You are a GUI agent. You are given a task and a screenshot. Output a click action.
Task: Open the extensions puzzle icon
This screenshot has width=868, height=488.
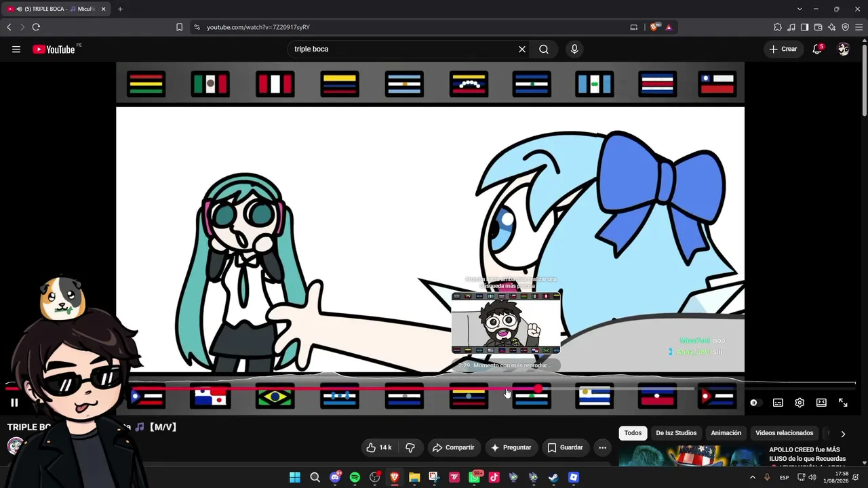777,27
